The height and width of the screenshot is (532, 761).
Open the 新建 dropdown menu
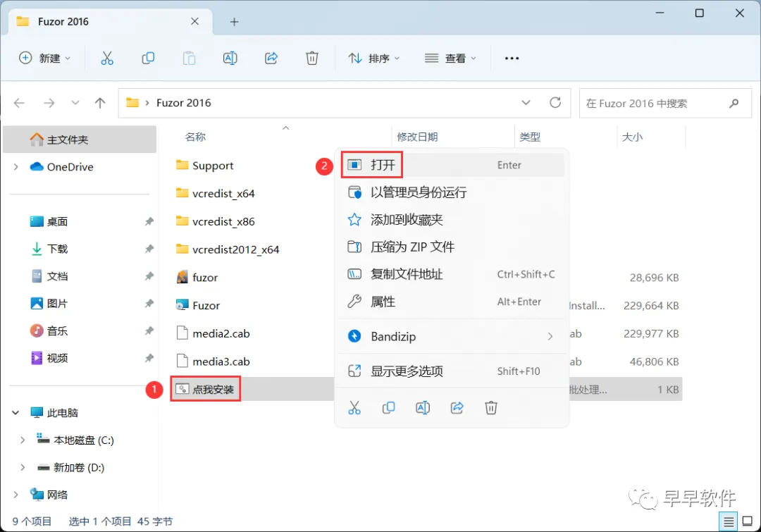pos(44,58)
